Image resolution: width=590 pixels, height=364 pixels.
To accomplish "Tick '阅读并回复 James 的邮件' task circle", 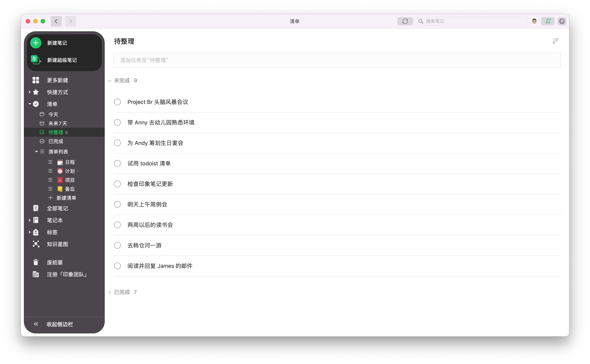I will click(117, 266).
